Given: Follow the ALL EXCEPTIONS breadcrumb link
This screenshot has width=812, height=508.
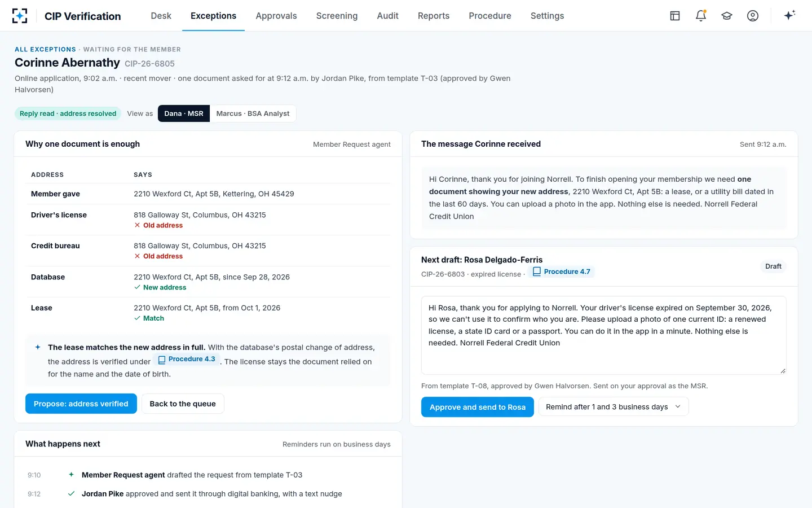Looking at the screenshot, I should pos(45,50).
